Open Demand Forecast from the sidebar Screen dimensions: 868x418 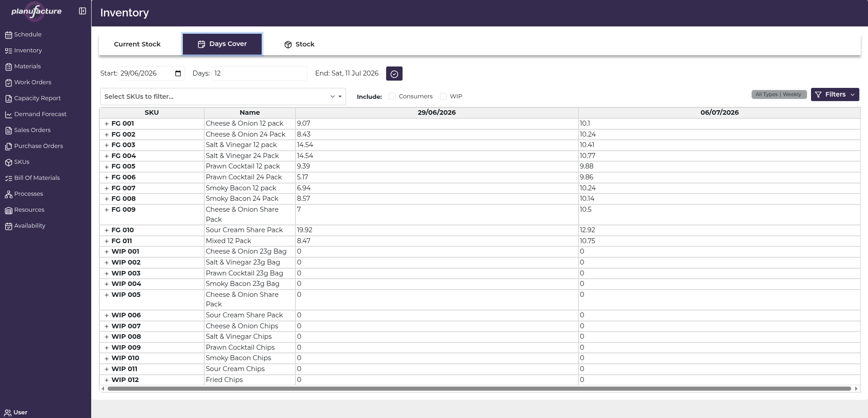pos(40,114)
